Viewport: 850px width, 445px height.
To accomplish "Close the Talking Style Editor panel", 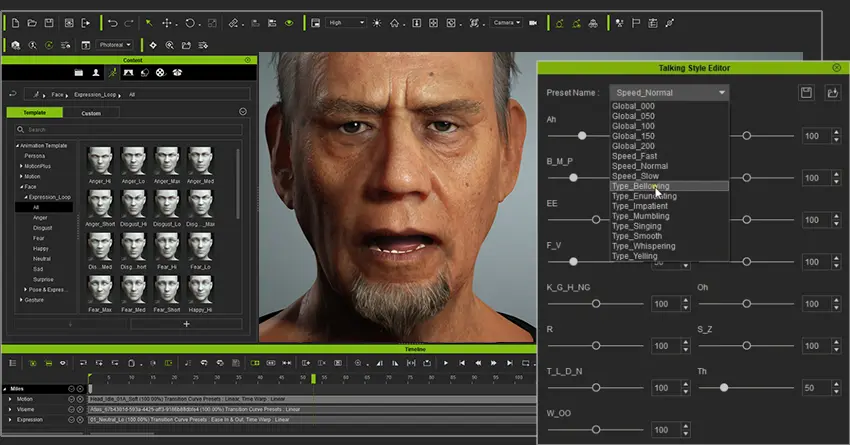I will tap(836, 67).
